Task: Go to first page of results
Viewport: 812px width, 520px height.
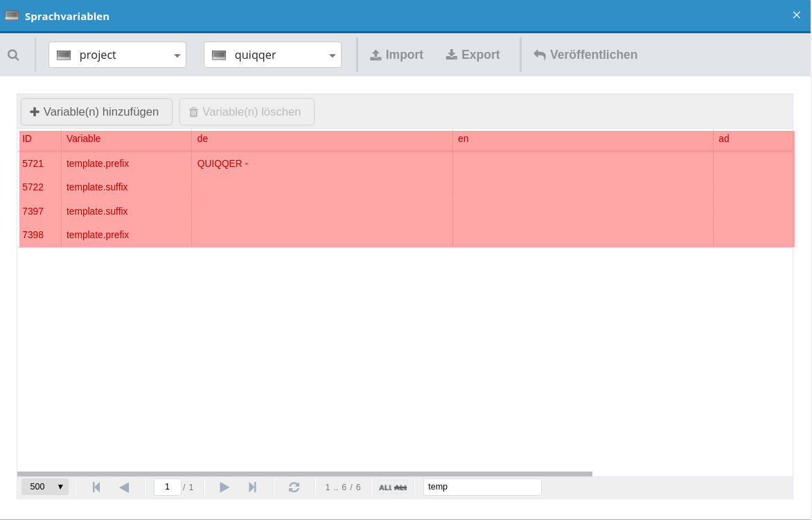Action: tap(96, 487)
